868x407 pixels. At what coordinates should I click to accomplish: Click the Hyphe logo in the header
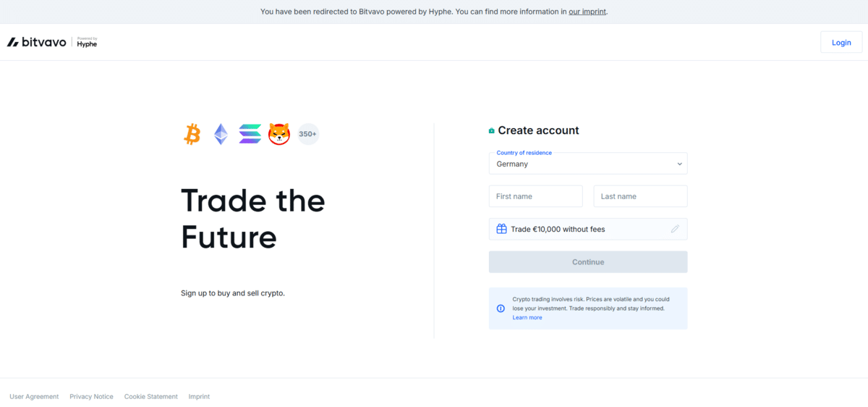tap(87, 43)
